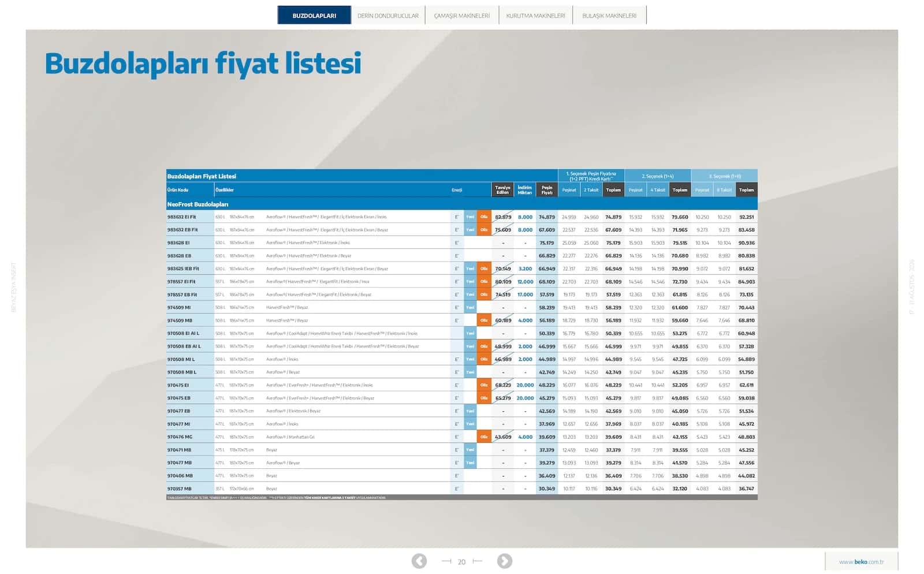Click the Yeni badge for 983632 EI Fit
This screenshot has height=574, width=924.
tap(470, 217)
